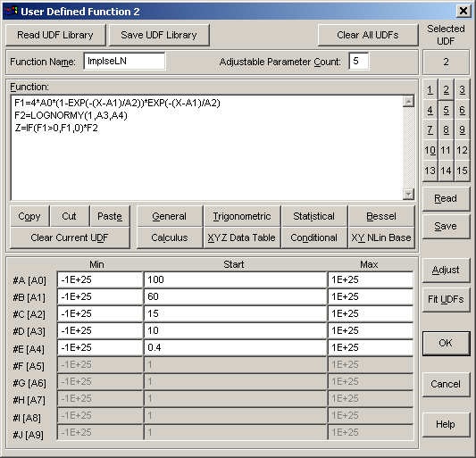
Task: Click Save UDF Library
Action: 159,35
